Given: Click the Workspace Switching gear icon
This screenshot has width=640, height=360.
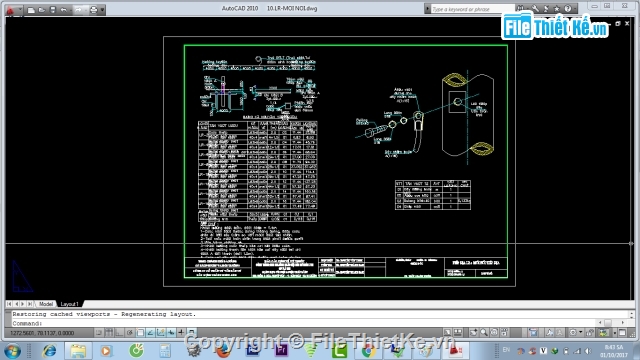Looking at the screenshot, I should point(573,333).
